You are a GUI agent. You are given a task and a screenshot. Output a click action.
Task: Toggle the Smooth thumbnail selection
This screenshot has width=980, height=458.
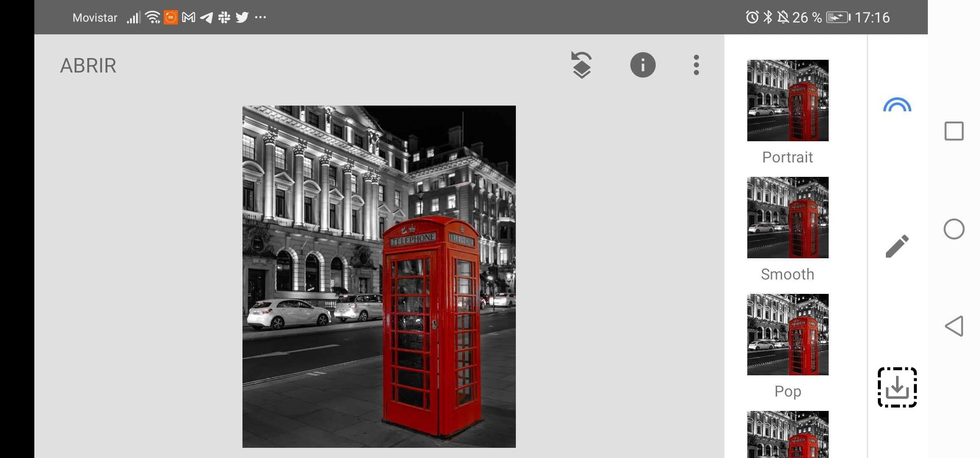coord(788,217)
